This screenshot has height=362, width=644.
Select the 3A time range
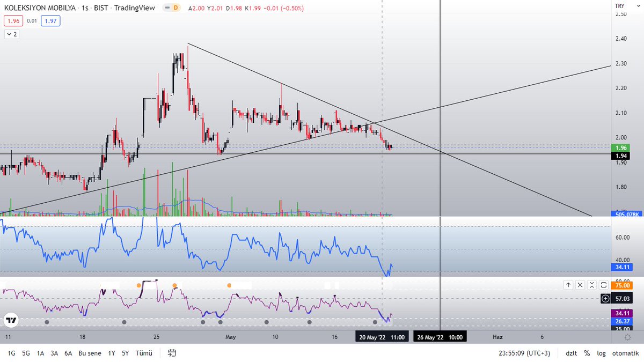coord(54,353)
